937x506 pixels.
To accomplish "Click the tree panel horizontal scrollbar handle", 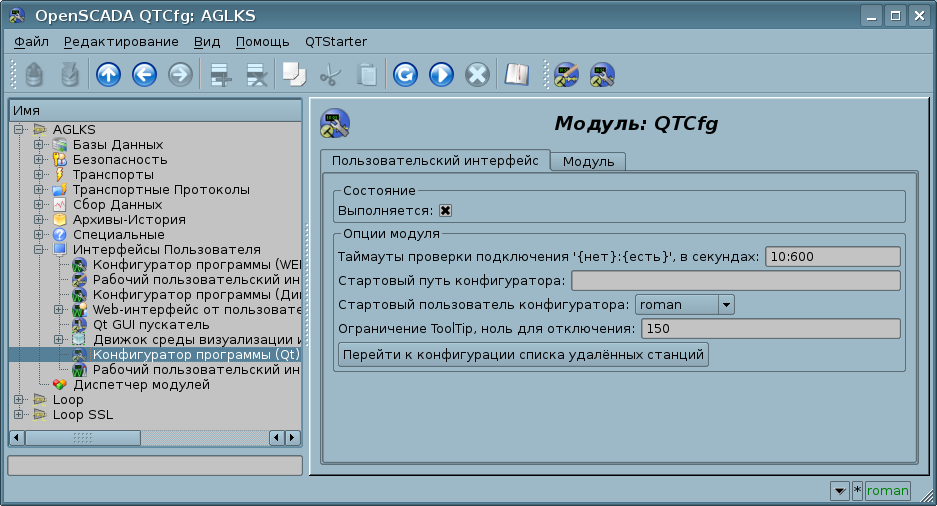I will point(82,438).
